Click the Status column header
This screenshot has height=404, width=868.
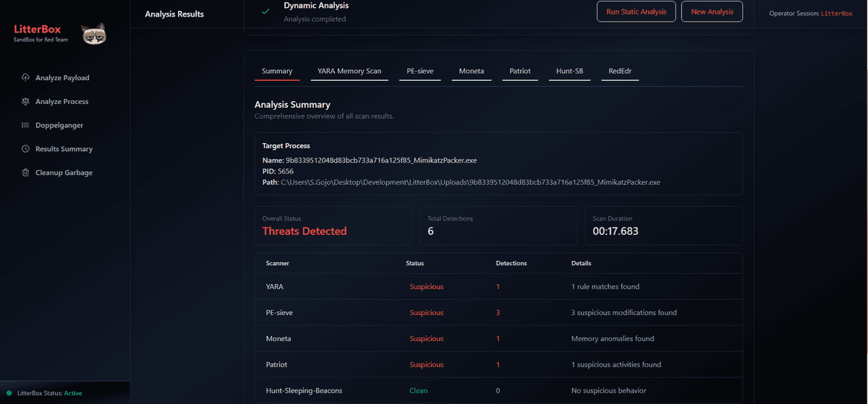415,263
